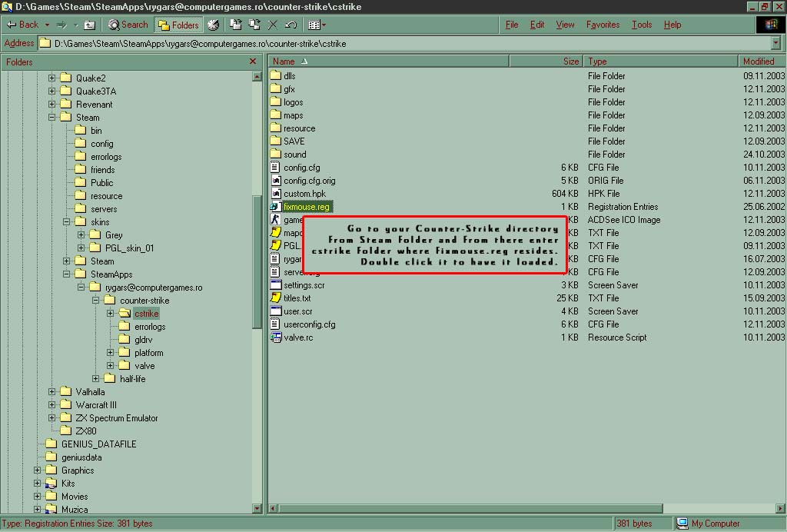Click the Undo toolbar icon

click(x=291, y=25)
